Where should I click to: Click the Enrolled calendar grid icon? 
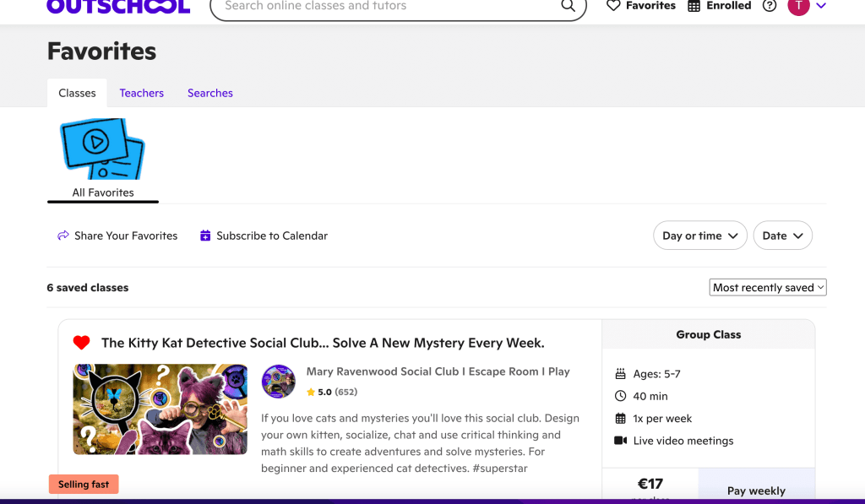(x=694, y=6)
